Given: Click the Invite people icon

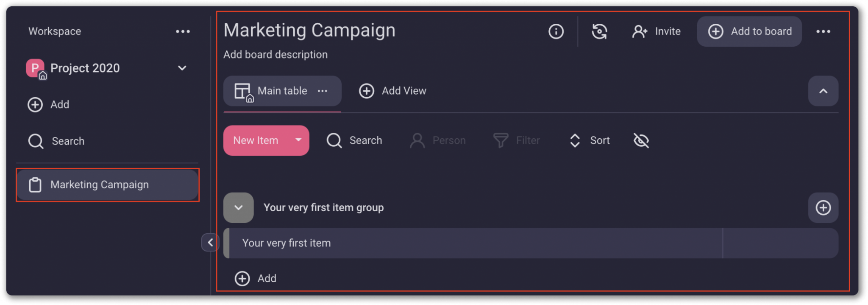Looking at the screenshot, I should (640, 31).
